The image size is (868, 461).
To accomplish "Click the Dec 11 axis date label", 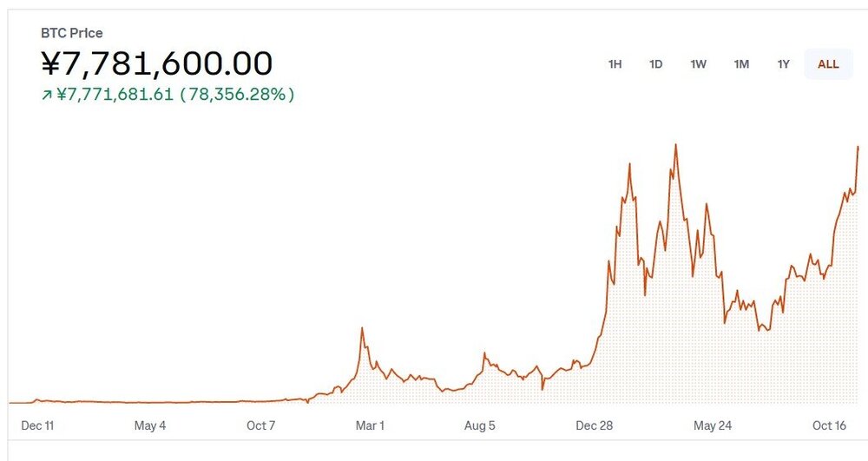I will [37, 425].
